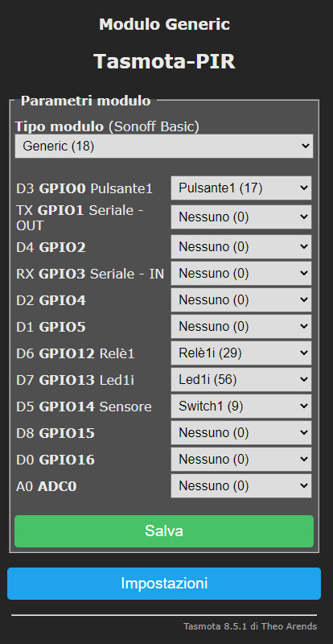Open the D4 GPIO2 function dropdown
This screenshot has width=333, height=644.
pos(241,247)
